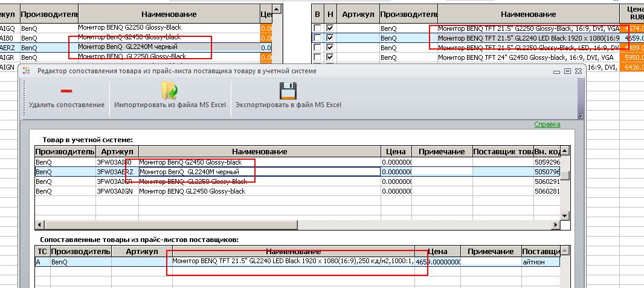Sort accounting table by Артикул header
The height and width of the screenshot is (288, 644).
coord(117,151)
